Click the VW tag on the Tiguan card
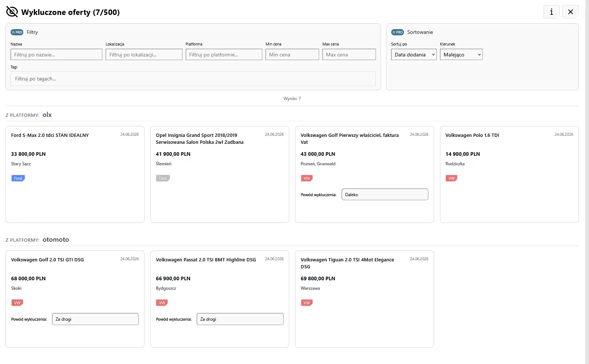The height and width of the screenshot is (364, 589). (307, 303)
